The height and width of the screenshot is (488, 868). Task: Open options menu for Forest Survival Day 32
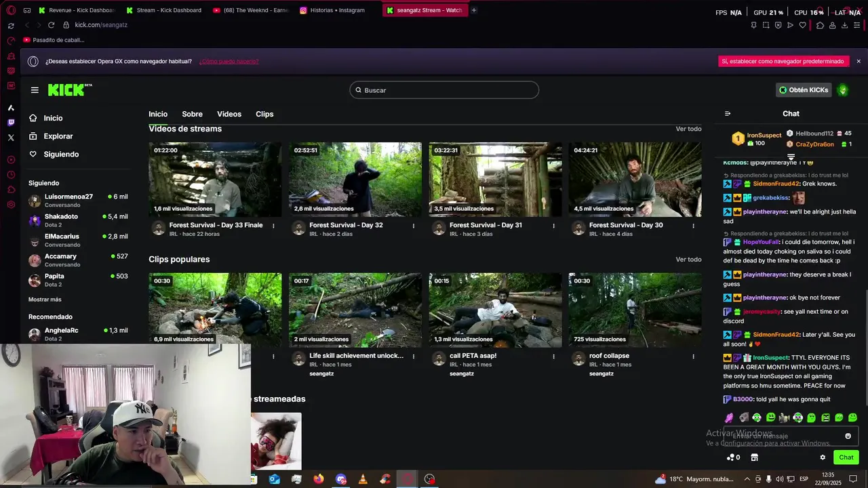coord(414,226)
